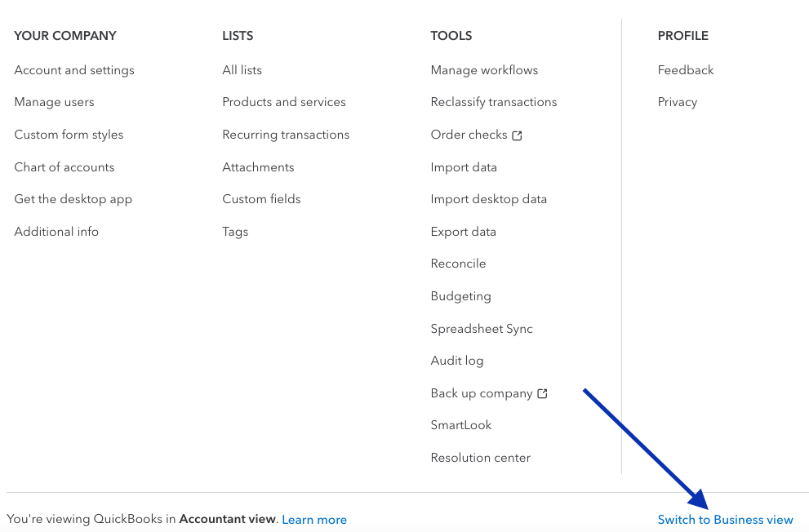
Task: Open Account and settings
Action: point(74,70)
